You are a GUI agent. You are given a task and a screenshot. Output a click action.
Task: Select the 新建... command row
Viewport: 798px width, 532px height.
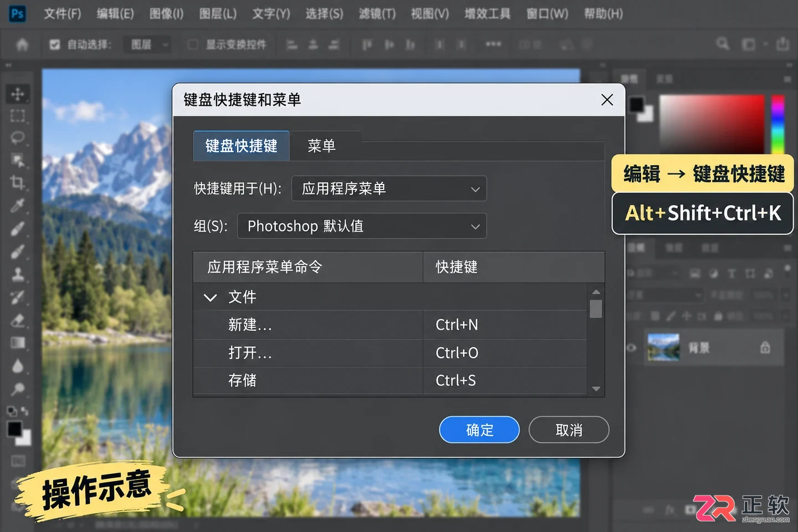[390, 325]
